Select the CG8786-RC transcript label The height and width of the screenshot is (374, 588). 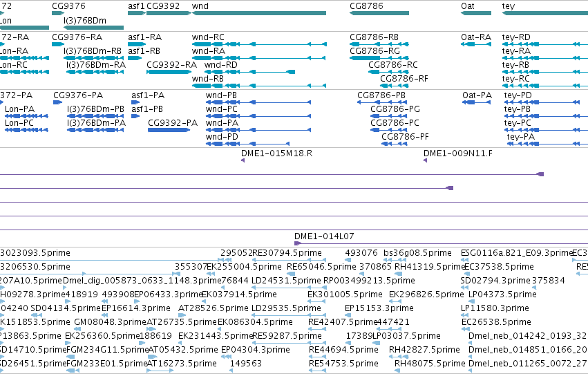pos(392,65)
